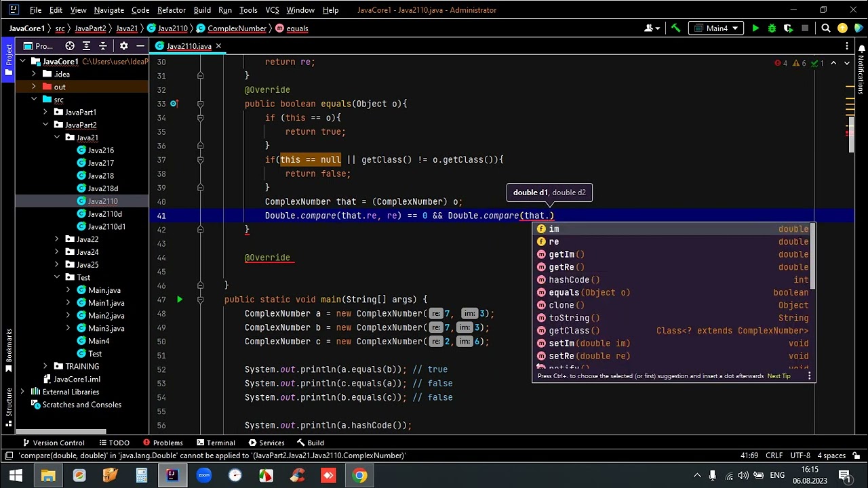868x488 pixels.
Task: Open Project panel settings gear icon
Action: 123,46
